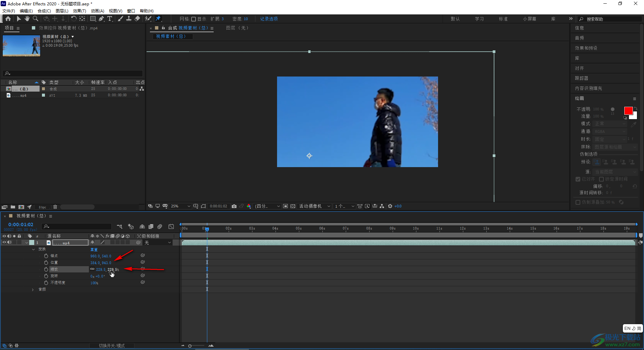Viewport: 644px width, 350px height.
Task: Select the Clone Stamp tool
Action: coord(128,19)
